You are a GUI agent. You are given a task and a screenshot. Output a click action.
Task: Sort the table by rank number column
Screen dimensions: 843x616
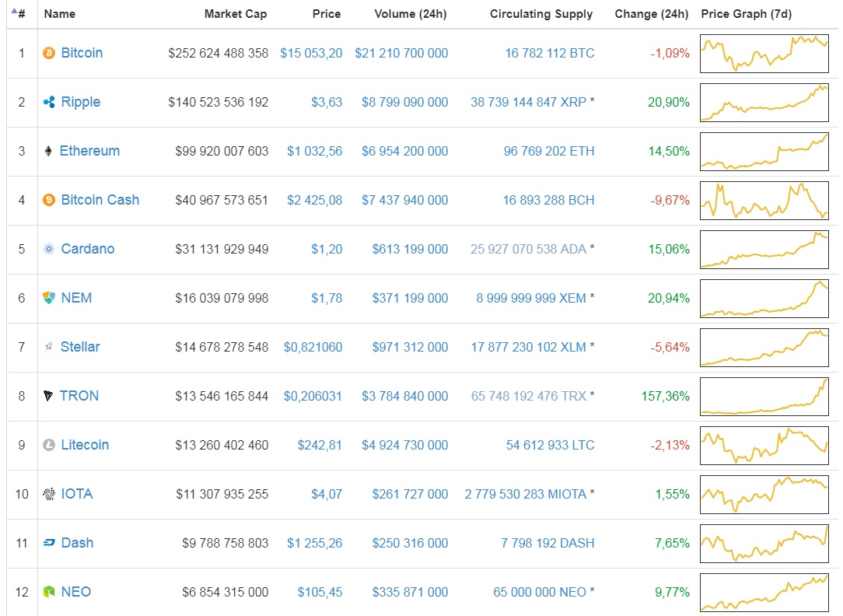[x=20, y=14]
